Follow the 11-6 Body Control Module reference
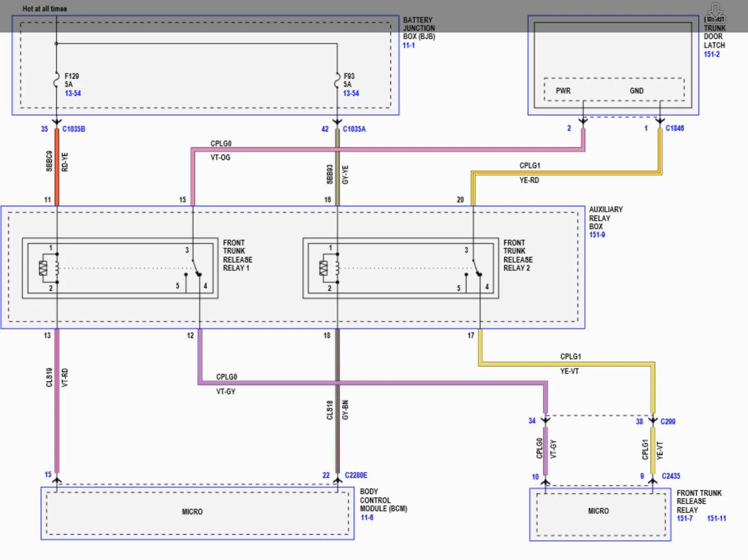The height and width of the screenshot is (560, 748). tap(367, 517)
